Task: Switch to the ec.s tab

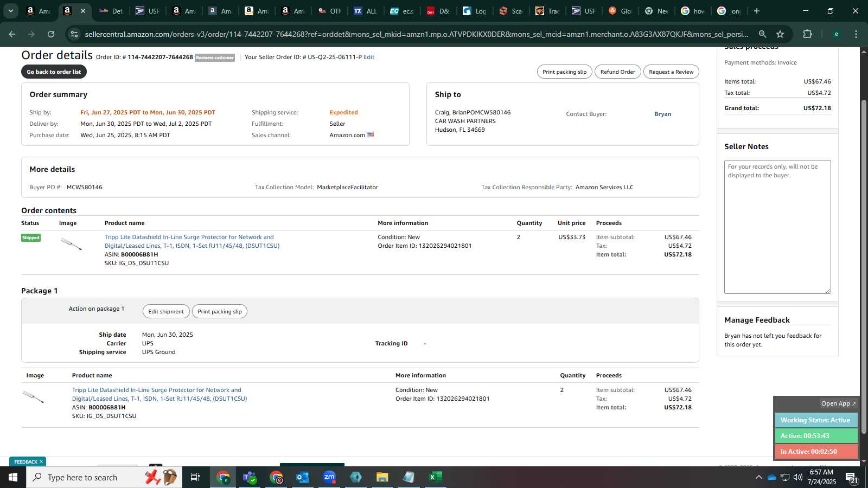Action: tap(401, 11)
